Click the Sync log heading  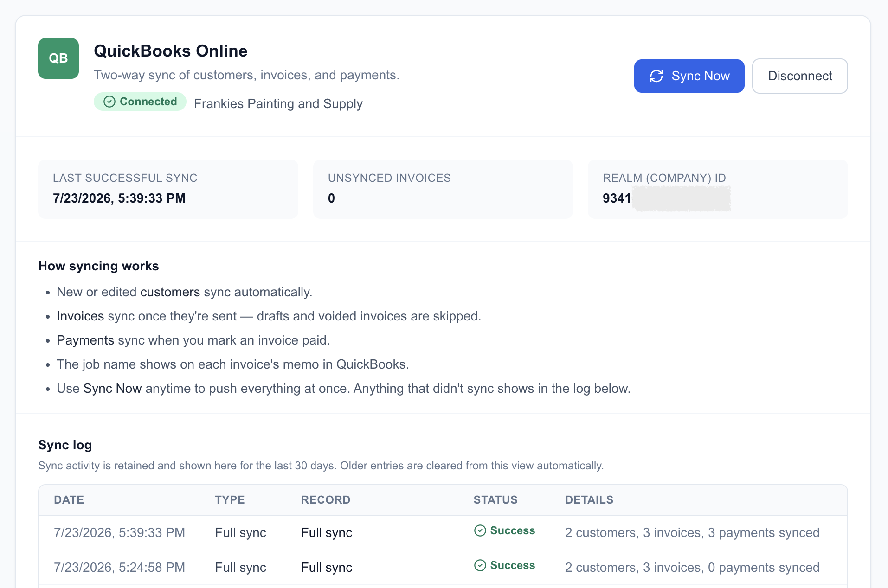[x=65, y=445]
